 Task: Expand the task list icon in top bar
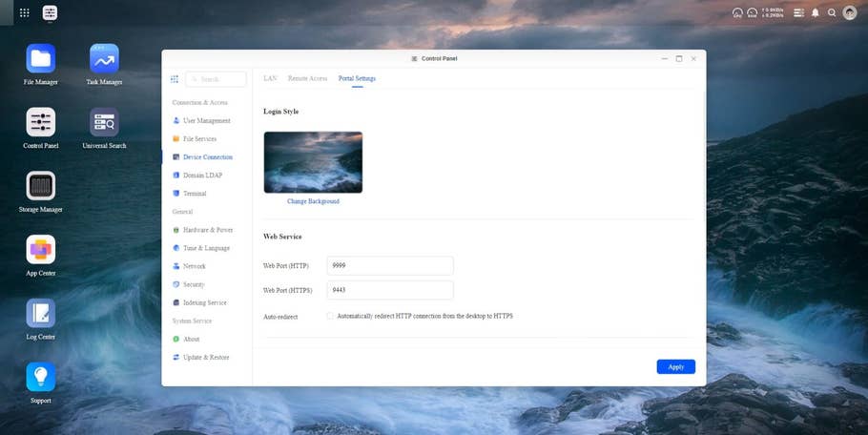pyautogui.click(x=798, y=13)
